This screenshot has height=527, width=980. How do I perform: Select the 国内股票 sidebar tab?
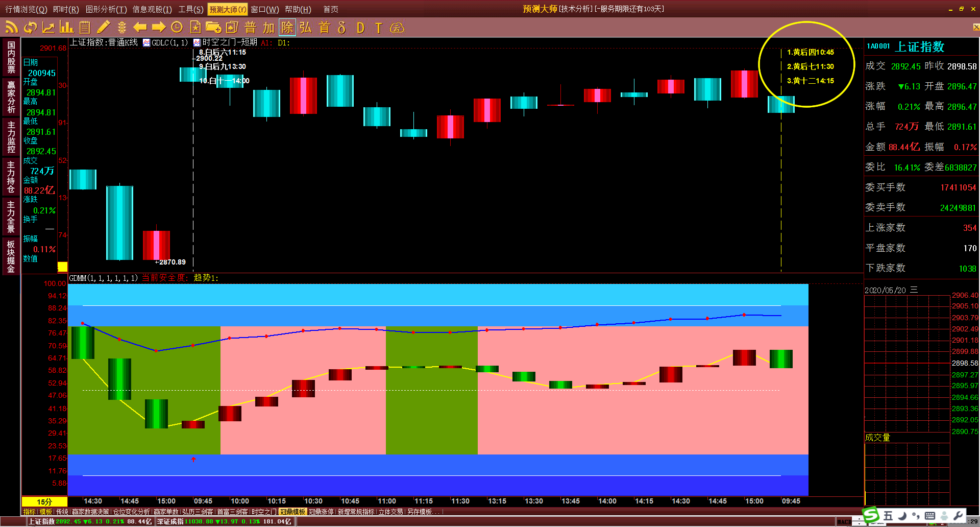[11, 57]
